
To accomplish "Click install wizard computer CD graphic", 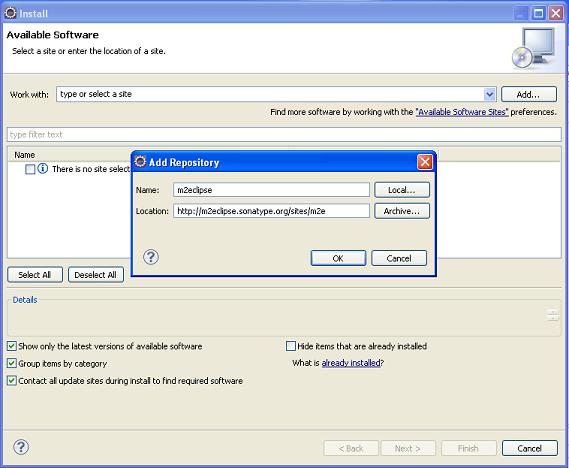I will [x=534, y=49].
